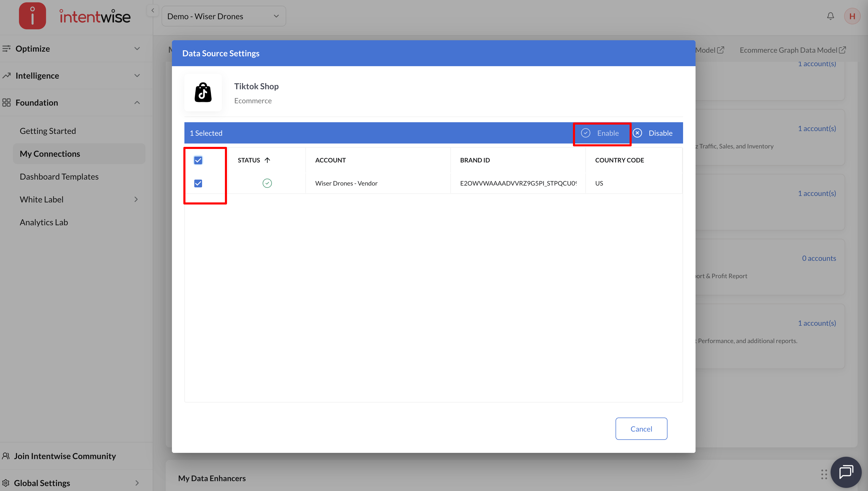
Task: Click the Global Settings gear icon
Action: pyautogui.click(x=6, y=483)
